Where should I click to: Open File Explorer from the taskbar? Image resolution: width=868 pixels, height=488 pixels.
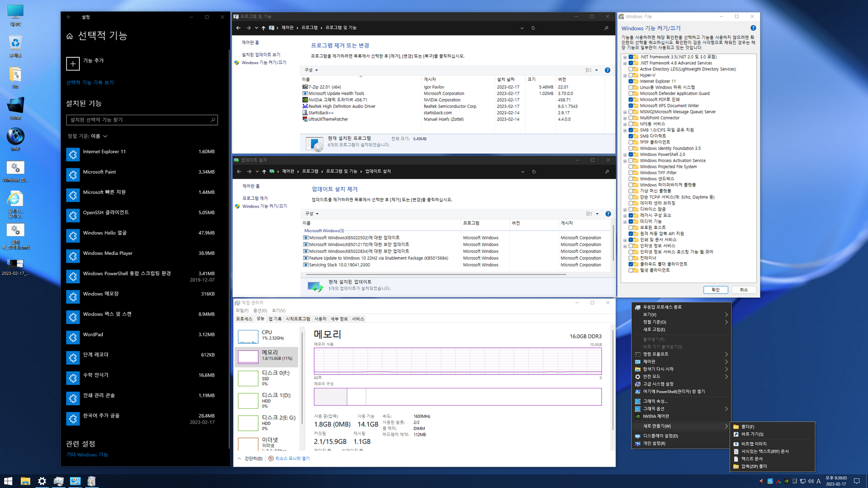[x=25, y=481]
